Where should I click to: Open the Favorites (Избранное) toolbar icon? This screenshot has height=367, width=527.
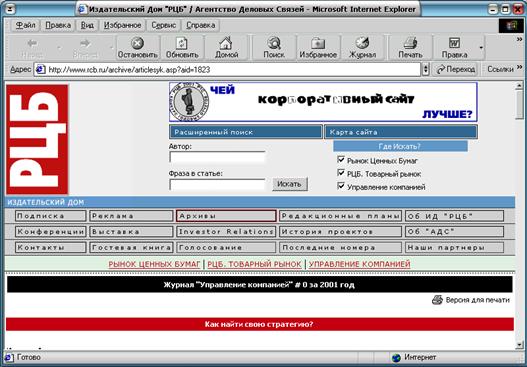[x=318, y=43]
